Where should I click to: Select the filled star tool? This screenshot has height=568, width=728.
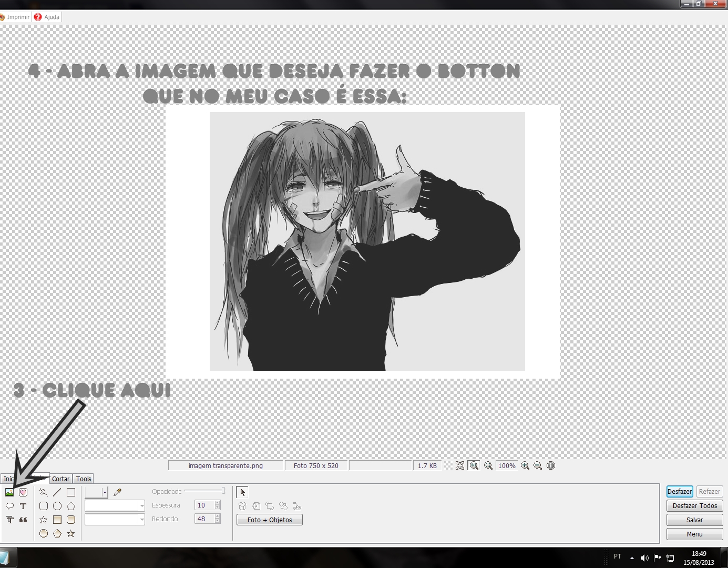coord(71,533)
